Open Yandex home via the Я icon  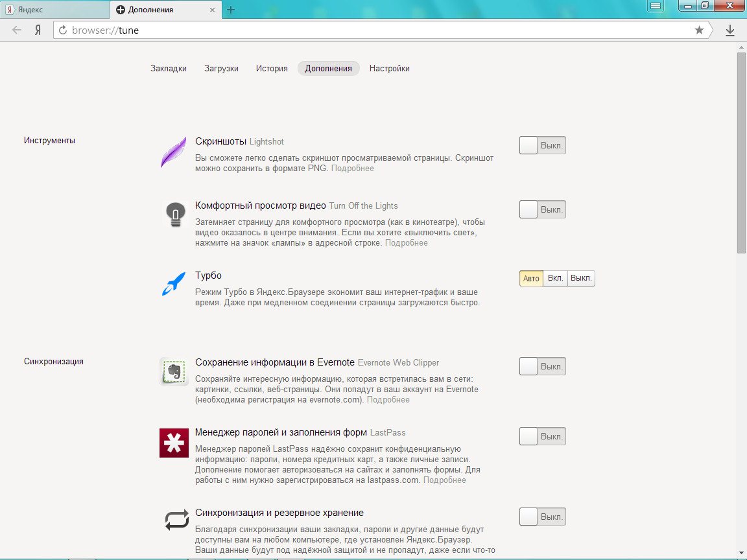(38, 30)
